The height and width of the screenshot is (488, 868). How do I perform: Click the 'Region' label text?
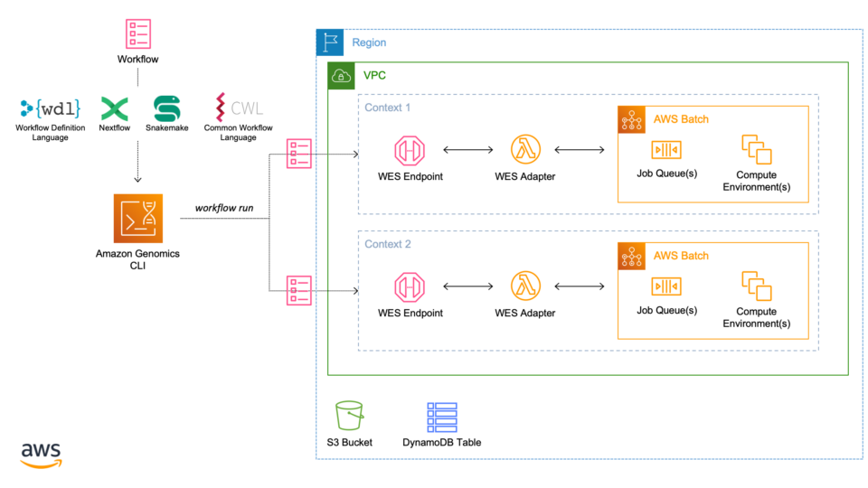(369, 42)
